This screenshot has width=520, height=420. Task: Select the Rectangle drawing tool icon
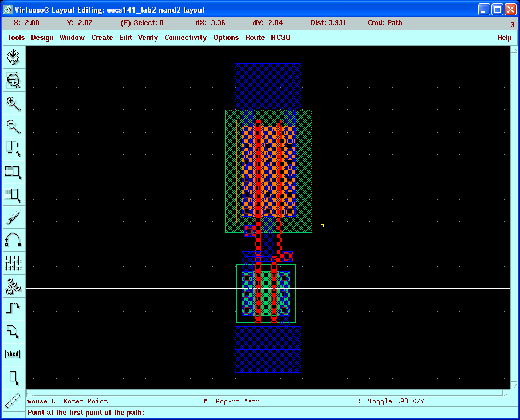[x=13, y=377]
